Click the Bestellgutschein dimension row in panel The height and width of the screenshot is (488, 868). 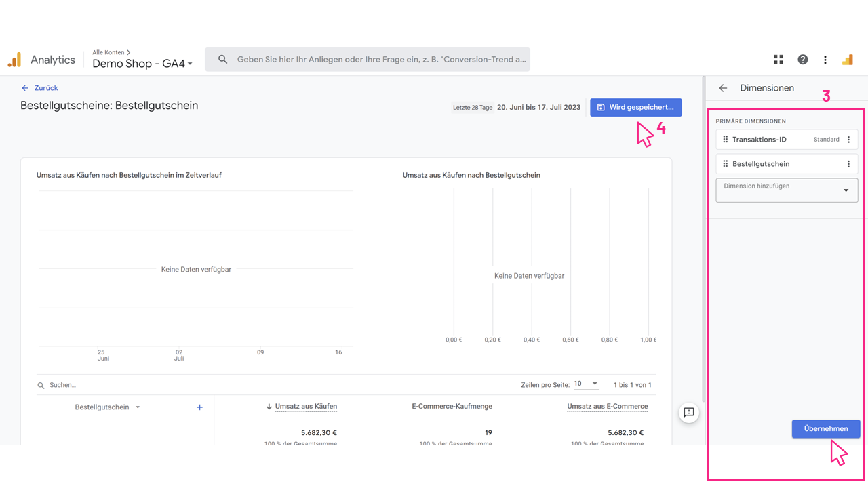click(x=787, y=164)
